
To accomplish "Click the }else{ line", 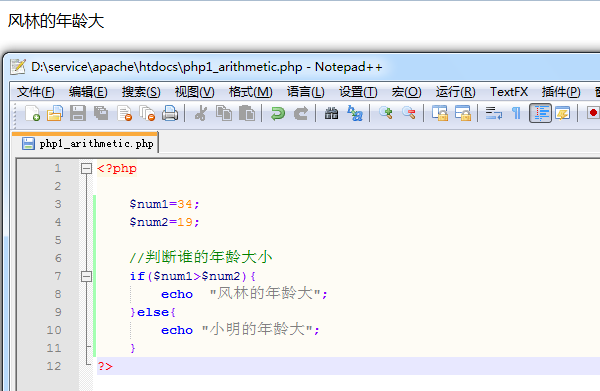I will (153, 312).
